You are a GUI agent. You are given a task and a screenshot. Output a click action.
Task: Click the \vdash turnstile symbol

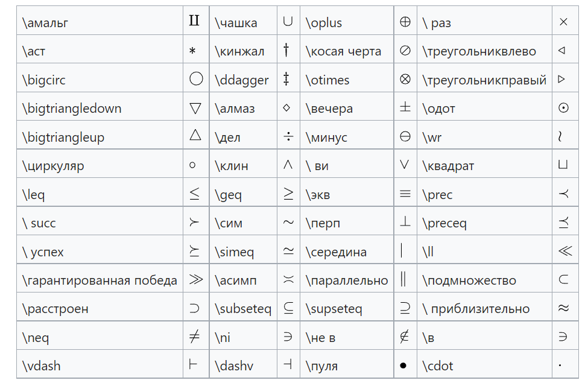(x=193, y=365)
